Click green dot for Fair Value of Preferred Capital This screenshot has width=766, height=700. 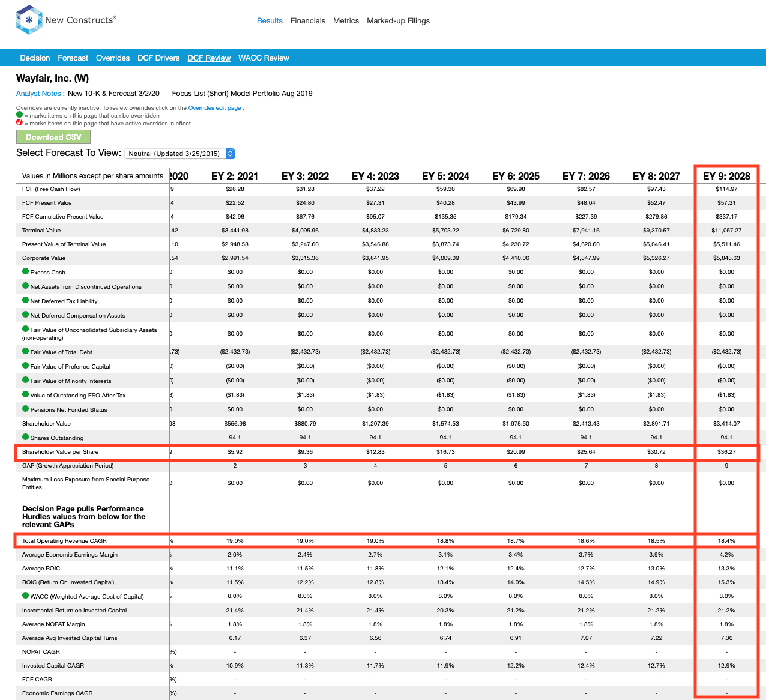point(26,366)
